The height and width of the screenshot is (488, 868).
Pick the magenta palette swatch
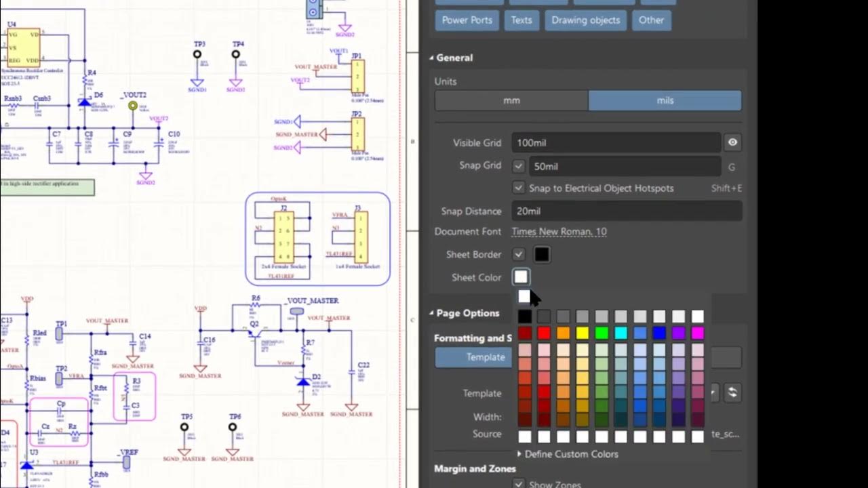pyautogui.click(x=698, y=333)
